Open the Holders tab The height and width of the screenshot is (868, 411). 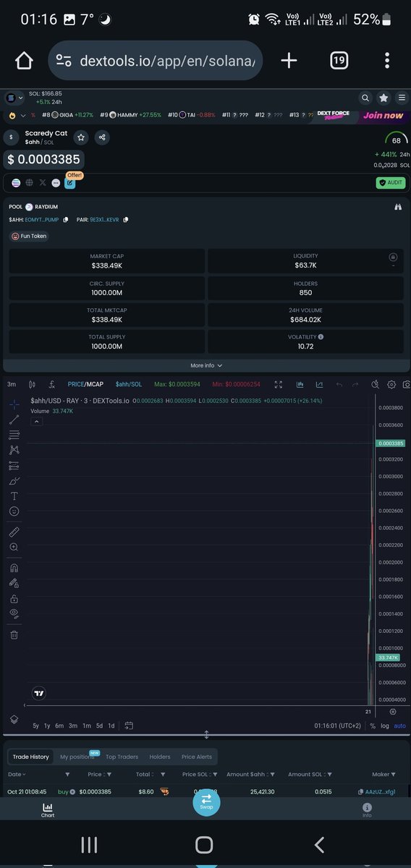[160, 757]
